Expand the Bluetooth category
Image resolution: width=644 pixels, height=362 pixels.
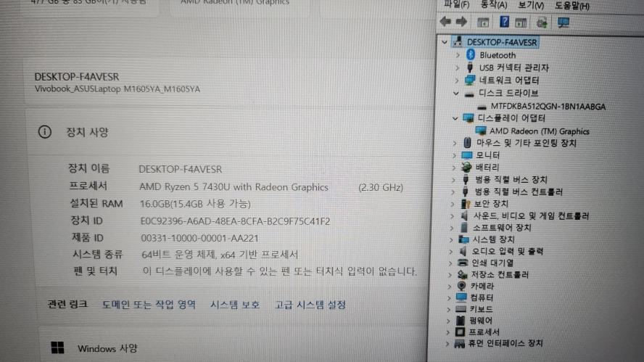click(458, 54)
